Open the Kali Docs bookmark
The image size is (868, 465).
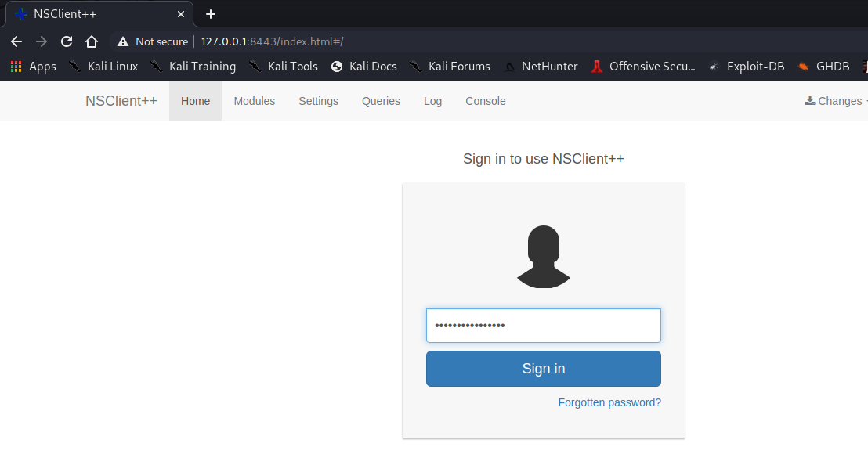click(x=363, y=67)
